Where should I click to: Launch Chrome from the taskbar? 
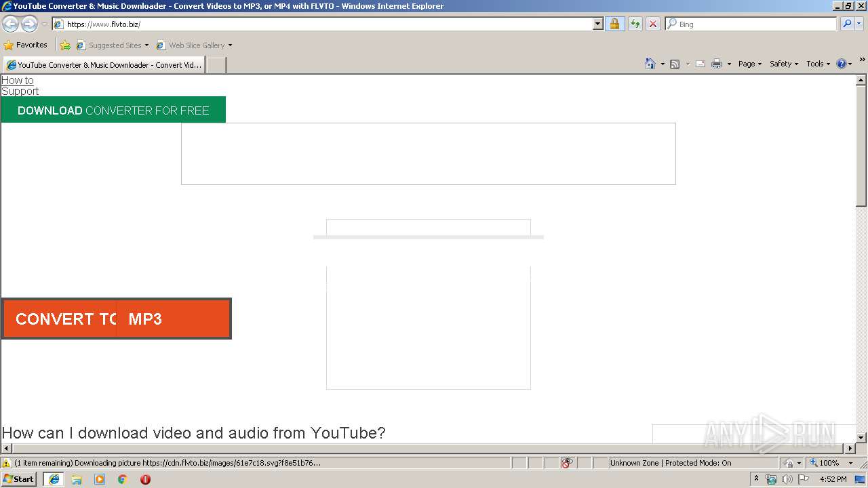pos(122,479)
